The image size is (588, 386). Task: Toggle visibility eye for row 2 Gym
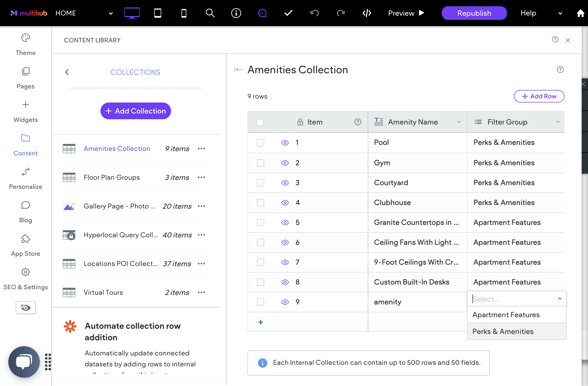point(285,163)
